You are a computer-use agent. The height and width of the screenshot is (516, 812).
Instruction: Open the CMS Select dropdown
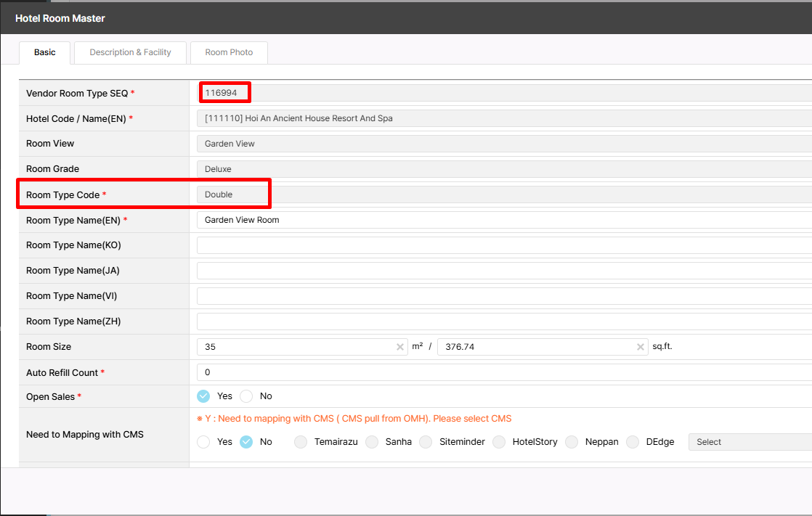coord(748,442)
